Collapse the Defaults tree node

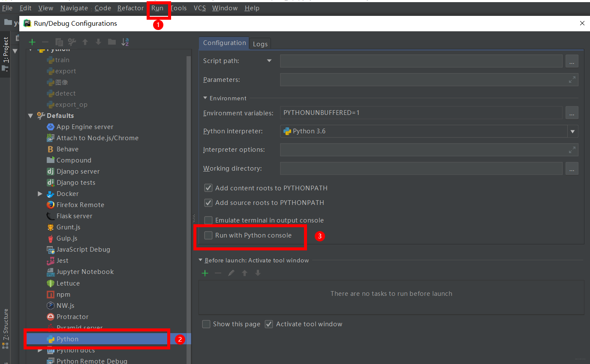[30, 115]
